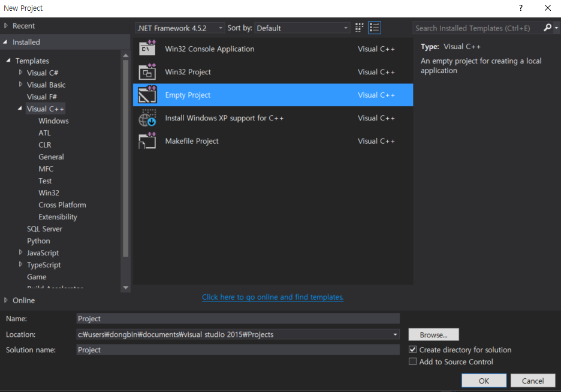Click OK to create the project
The width and height of the screenshot is (561, 392).
coord(484,381)
